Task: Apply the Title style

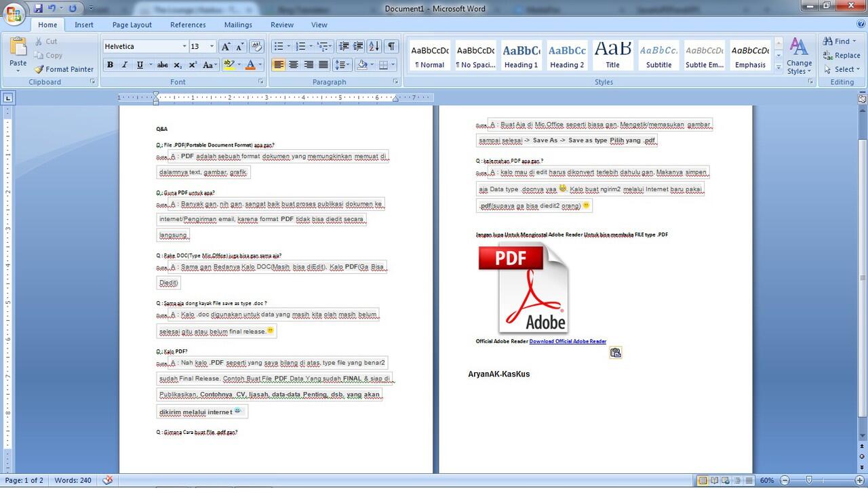Action: (x=612, y=56)
